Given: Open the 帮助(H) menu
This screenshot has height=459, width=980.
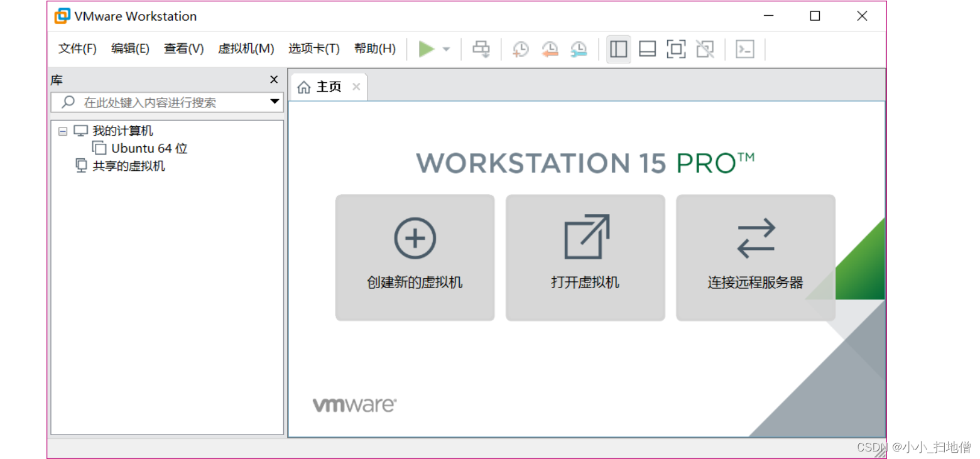Looking at the screenshot, I should tap(375, 49).
